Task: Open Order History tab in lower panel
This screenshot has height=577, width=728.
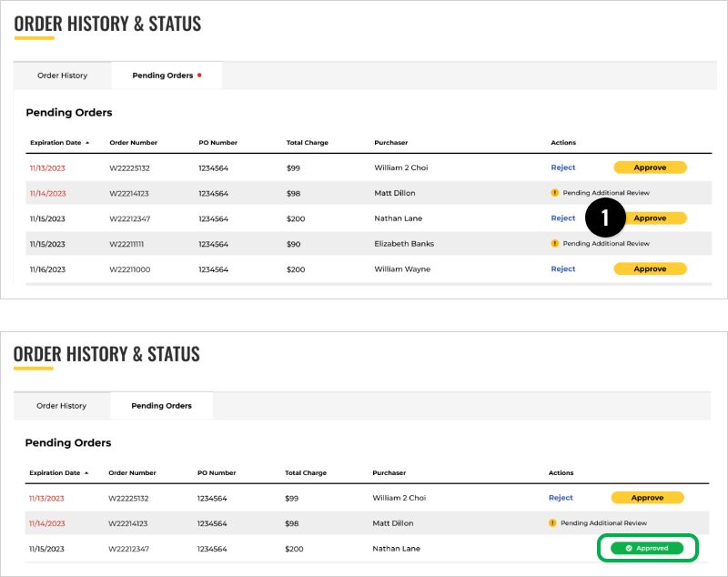Action: tap(61, 406)
